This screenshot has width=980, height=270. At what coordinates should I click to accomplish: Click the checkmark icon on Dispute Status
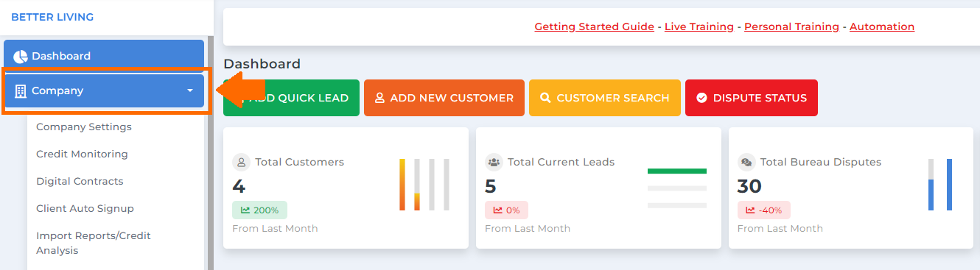click(701, 98)
